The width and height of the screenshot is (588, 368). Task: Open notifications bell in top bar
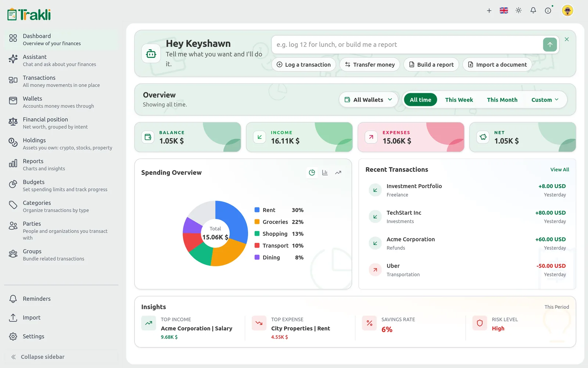pos(533,11)
